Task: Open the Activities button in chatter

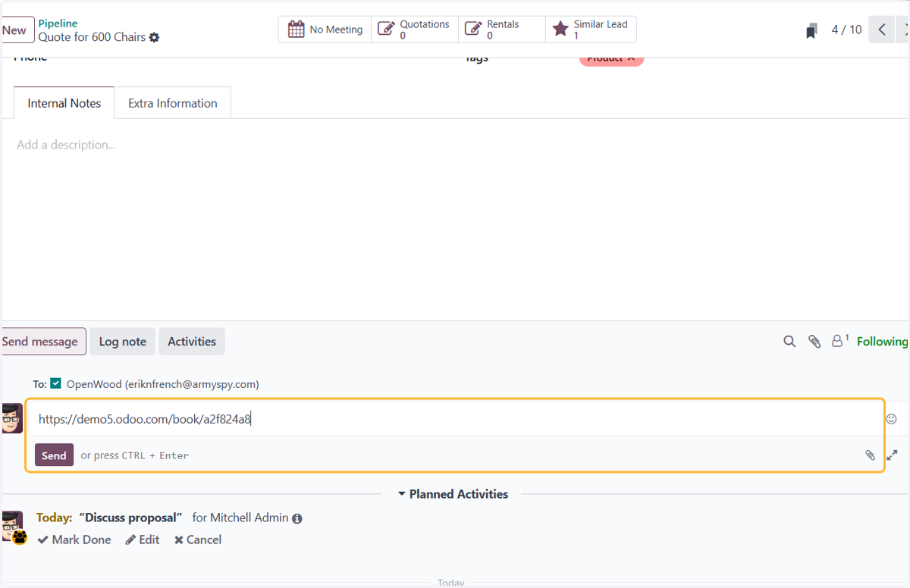Action: [192, 342]
